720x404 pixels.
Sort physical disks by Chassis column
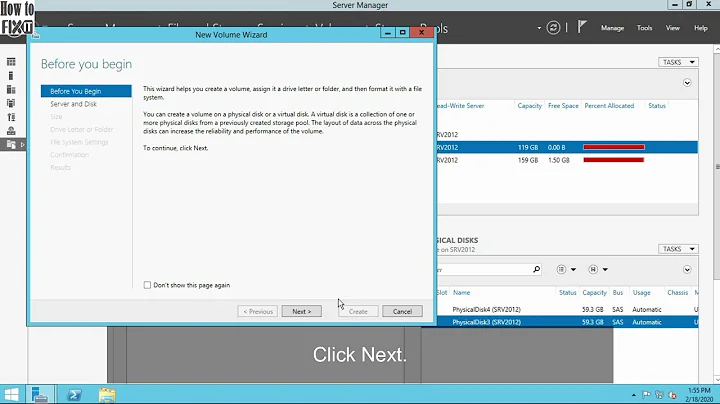pyautogui.click(x=677, y=292)
